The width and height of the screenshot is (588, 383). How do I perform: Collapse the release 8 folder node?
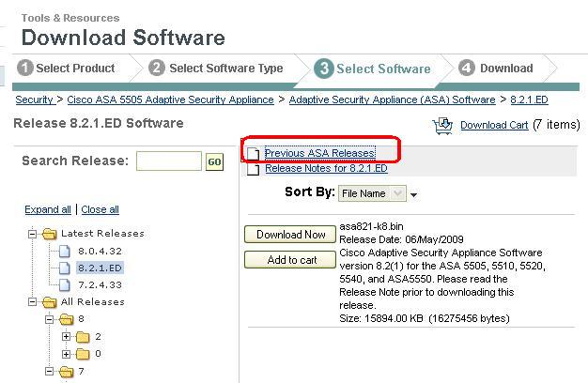pyautogui.click(x=50, y=320)
